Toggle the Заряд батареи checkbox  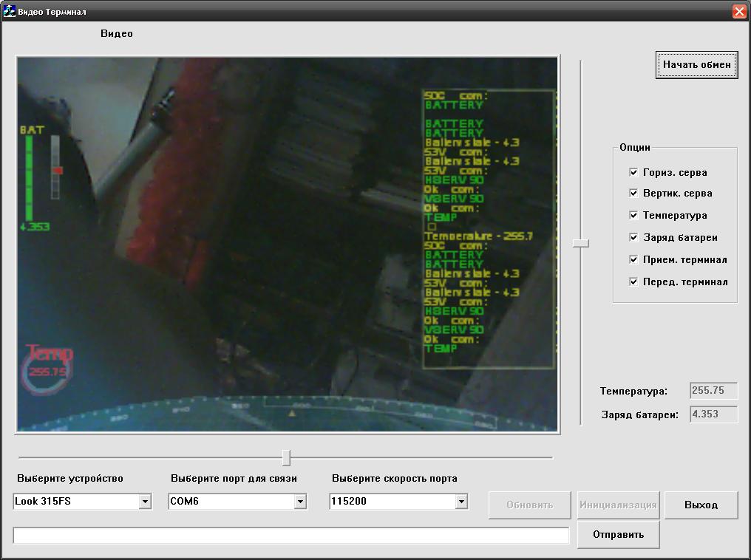(633, 237)
